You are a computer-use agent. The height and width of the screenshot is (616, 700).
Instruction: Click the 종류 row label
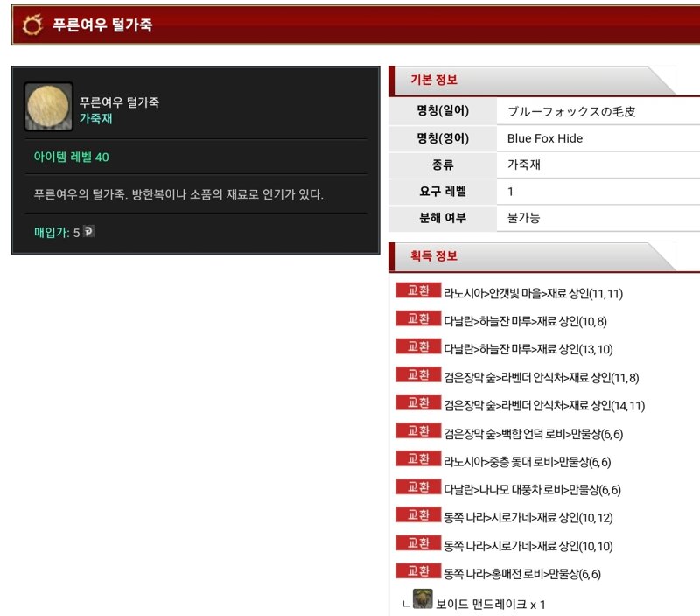pos(443,165)
